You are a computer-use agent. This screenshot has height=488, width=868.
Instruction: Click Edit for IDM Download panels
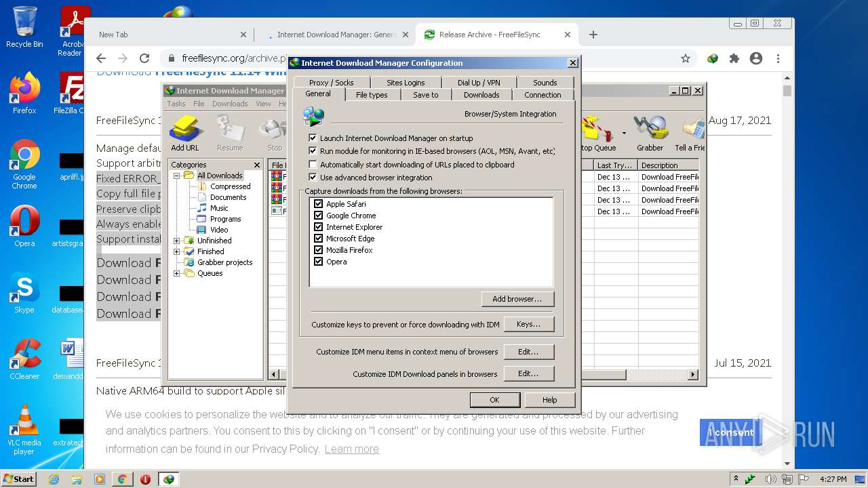coord(529,373)
